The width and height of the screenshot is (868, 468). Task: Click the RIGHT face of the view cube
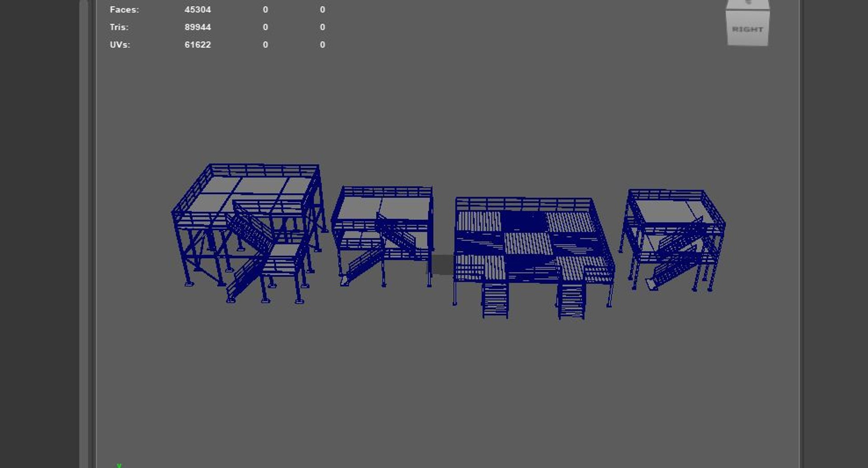pos(747,29)
